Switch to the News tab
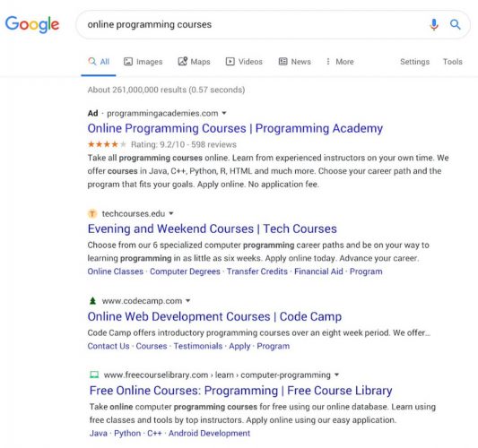This screenshot has width=478, height=448. pos(294,62)
